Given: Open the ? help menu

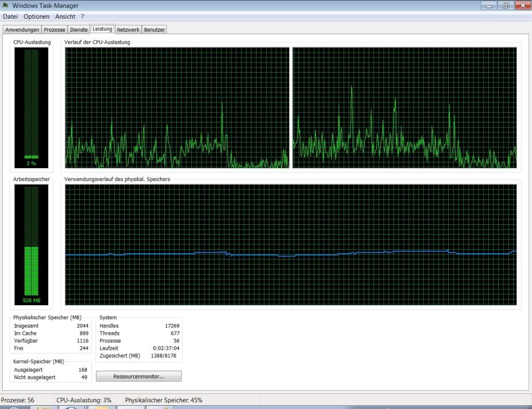Looking at the screenshot, I should click(83, 17).
